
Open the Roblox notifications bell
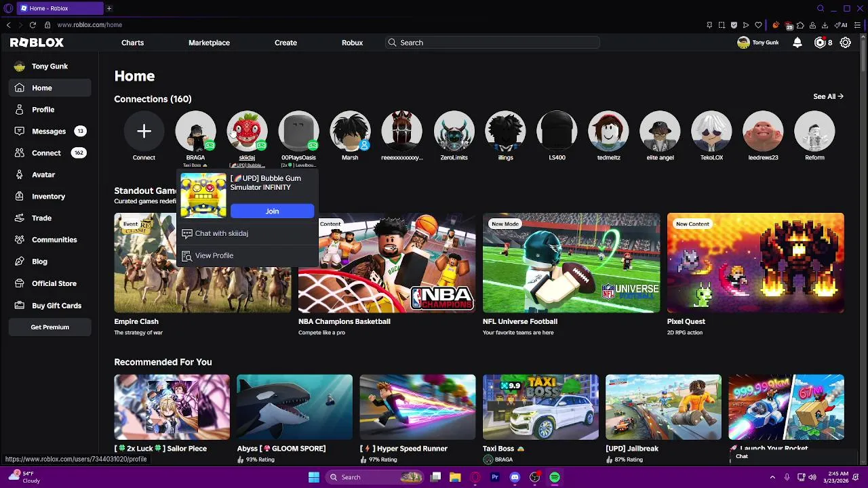click(797, 43)
